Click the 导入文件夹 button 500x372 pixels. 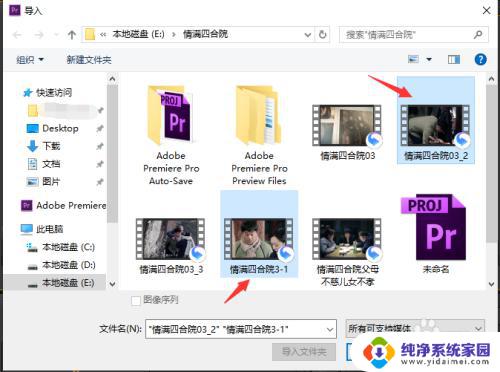(304, 352)
